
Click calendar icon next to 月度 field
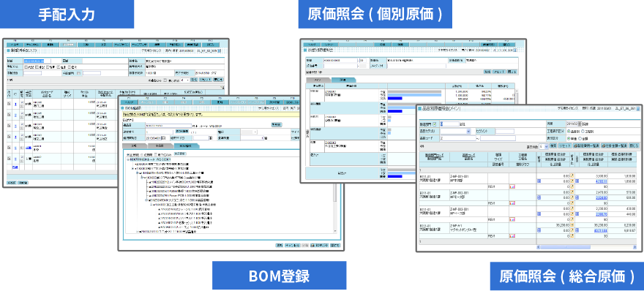(580, 124)
